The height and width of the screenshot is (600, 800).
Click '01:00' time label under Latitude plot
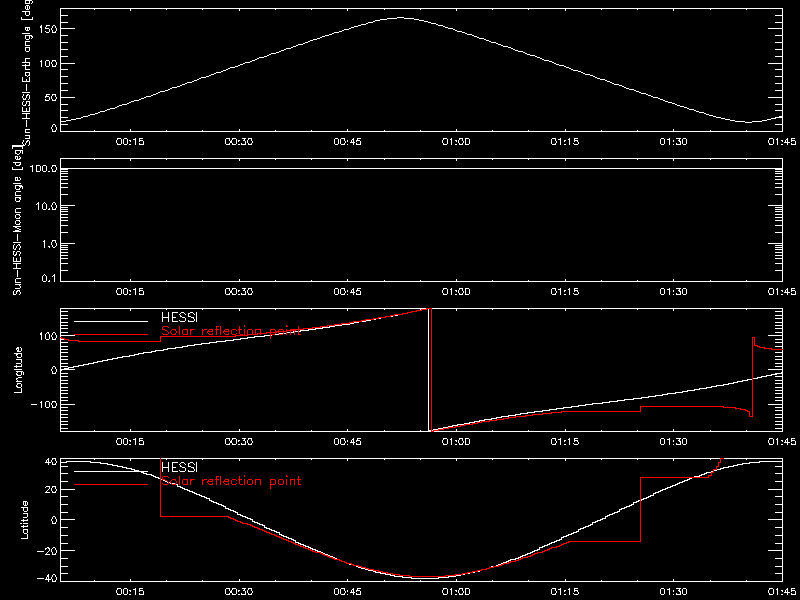coord(456,591)
